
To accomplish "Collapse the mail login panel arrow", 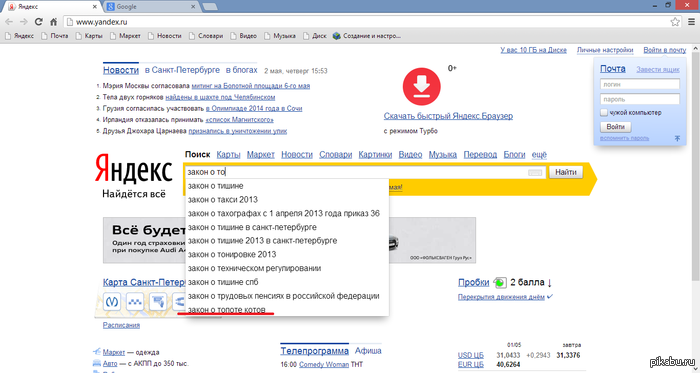I will click(677, 138).
